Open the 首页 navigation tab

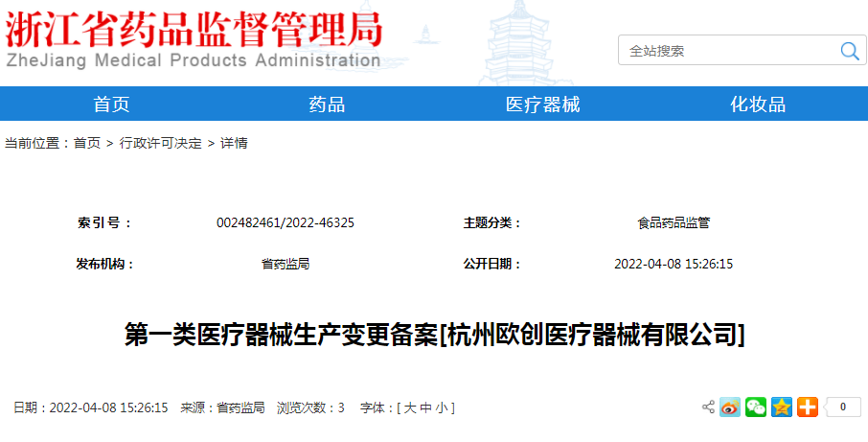tap(111, 105)
